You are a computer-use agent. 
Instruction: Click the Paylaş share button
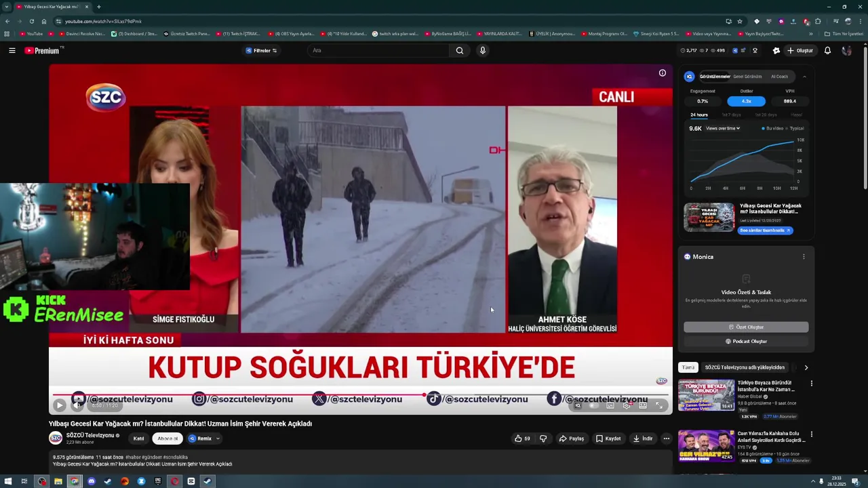pos(571,439)
